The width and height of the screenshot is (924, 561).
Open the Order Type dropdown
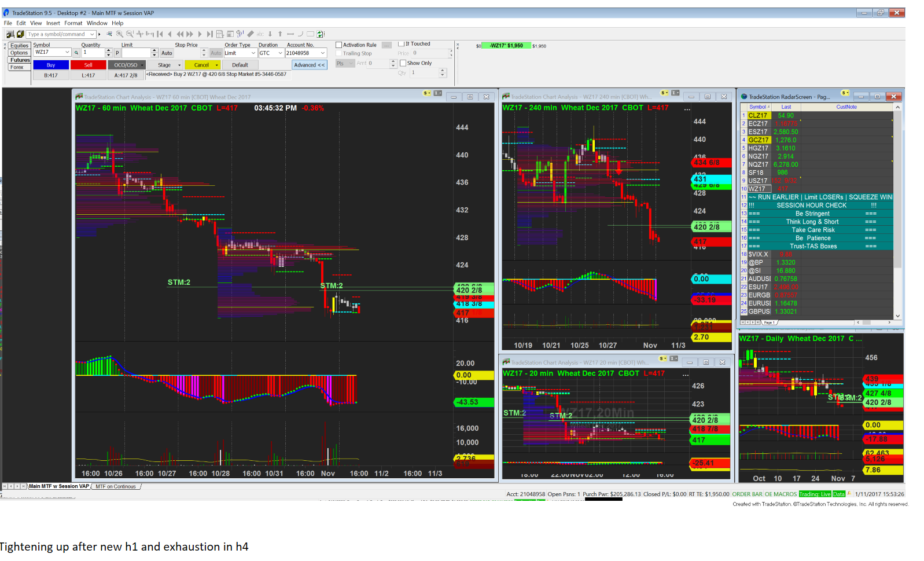[253, 53]
